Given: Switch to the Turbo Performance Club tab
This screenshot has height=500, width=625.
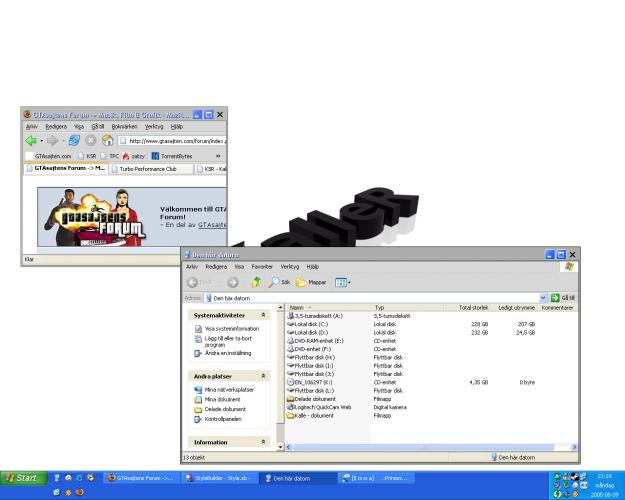Looking at the screenshot, I should click(149, 169).
